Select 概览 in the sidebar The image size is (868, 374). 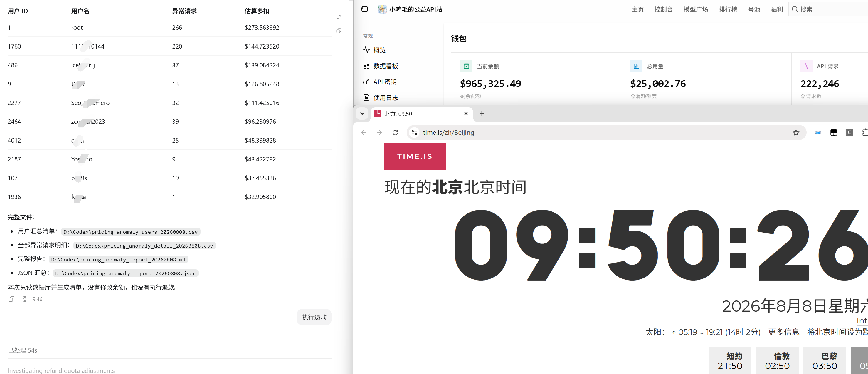tap(379, 50)
